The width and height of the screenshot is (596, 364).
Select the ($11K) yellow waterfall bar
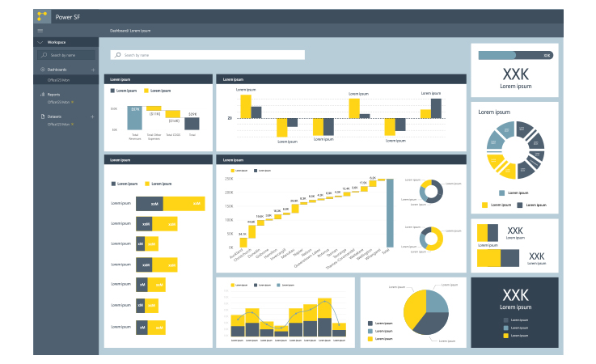(x=154, y=108)
